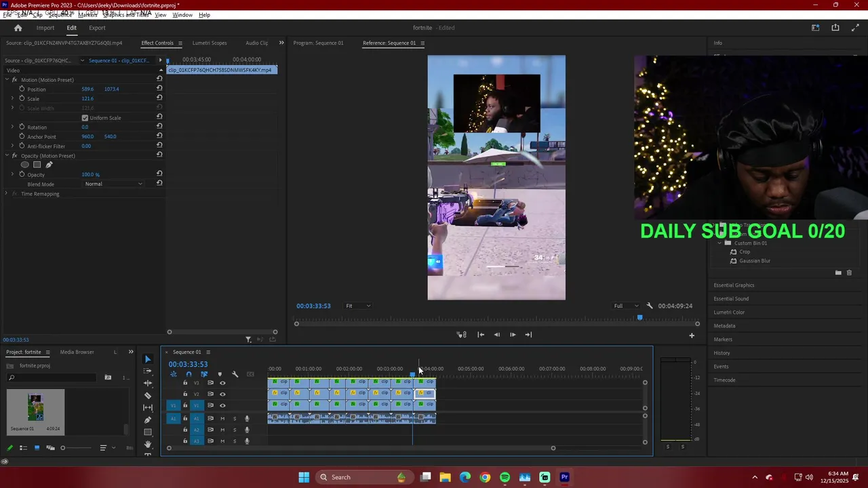Viewport: 868px width, 488px height.
Task: Open the Help menu
Action: [204, 15]
